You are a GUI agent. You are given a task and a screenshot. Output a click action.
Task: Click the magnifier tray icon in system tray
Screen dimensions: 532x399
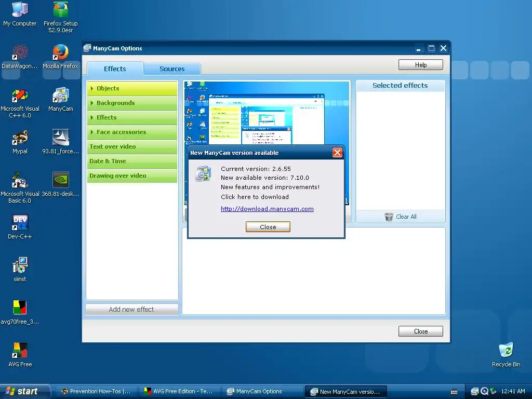[484, 391]
